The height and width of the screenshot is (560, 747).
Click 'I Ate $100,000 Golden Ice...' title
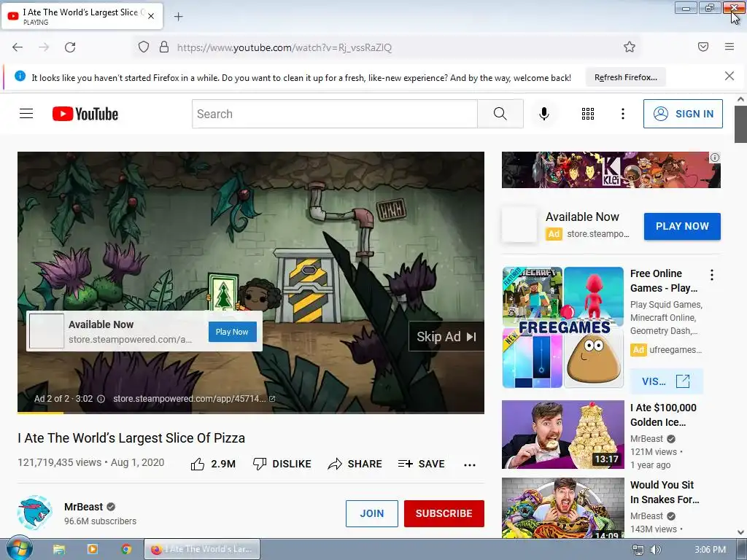coord(663,415)
